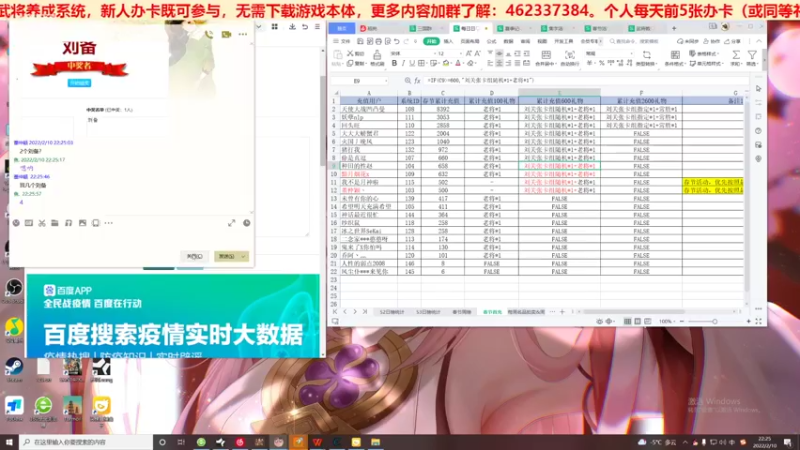Click into the formula bar input
The height and width of the screenshot is (450, 800).
point(587,81)
